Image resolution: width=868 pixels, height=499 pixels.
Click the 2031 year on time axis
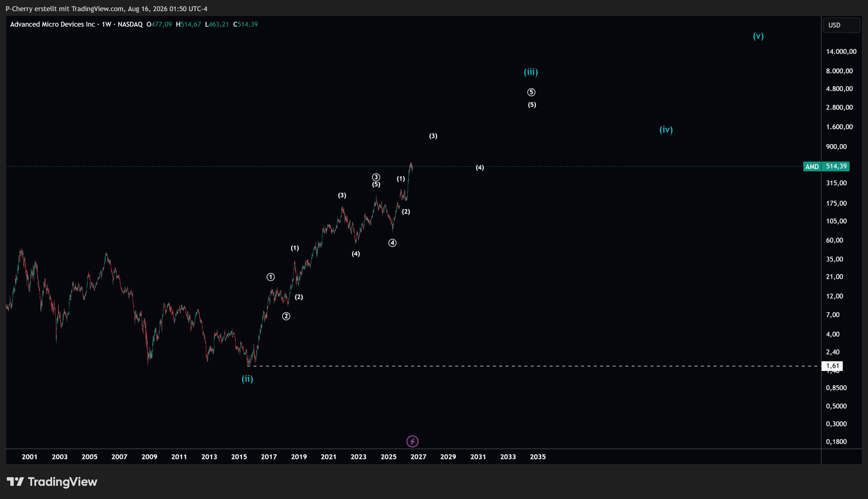pos(478,457)
